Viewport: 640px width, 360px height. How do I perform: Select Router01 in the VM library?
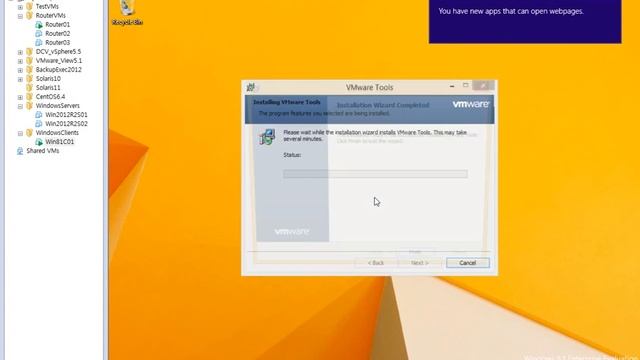pyautogui.click(x=58, y=24)
